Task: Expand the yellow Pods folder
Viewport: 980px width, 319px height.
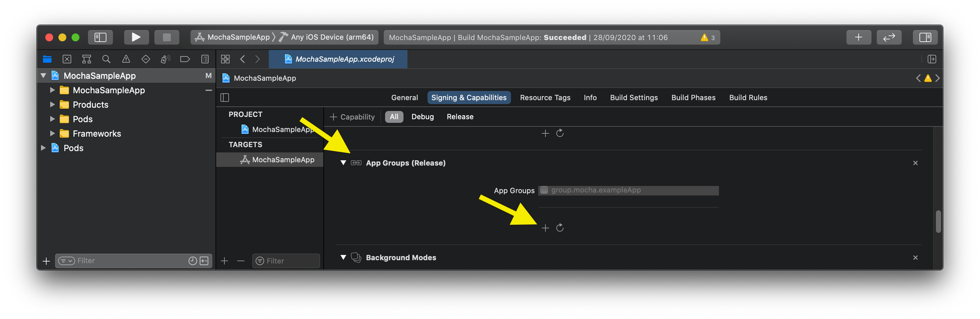Action: point(52,119)
